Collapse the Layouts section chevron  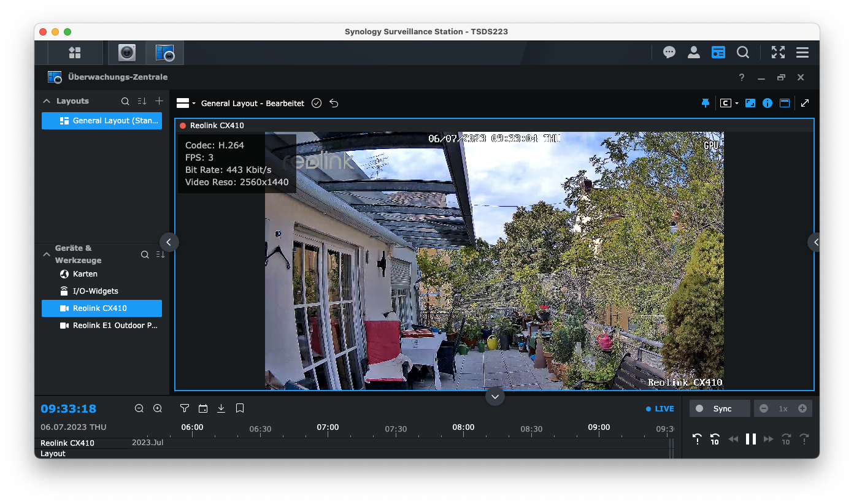pos(47,101)
